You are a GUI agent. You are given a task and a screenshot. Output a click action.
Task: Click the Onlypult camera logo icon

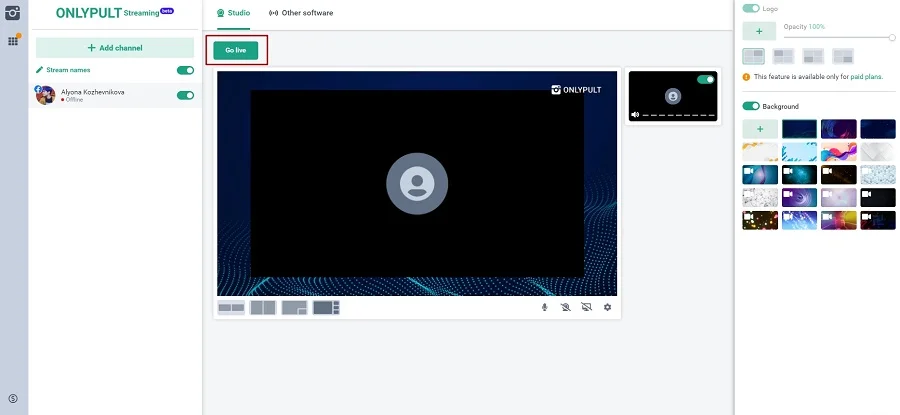[13, 14]
